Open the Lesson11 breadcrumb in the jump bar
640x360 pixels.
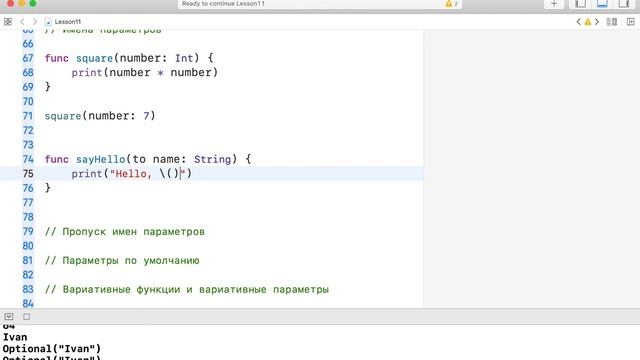(63, 22)
